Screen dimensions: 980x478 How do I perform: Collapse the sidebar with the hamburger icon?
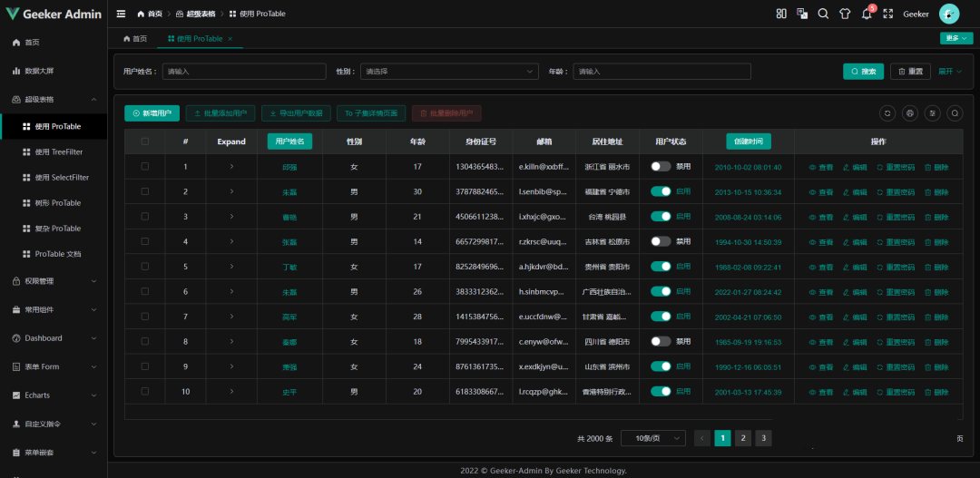tap(121, 14)
